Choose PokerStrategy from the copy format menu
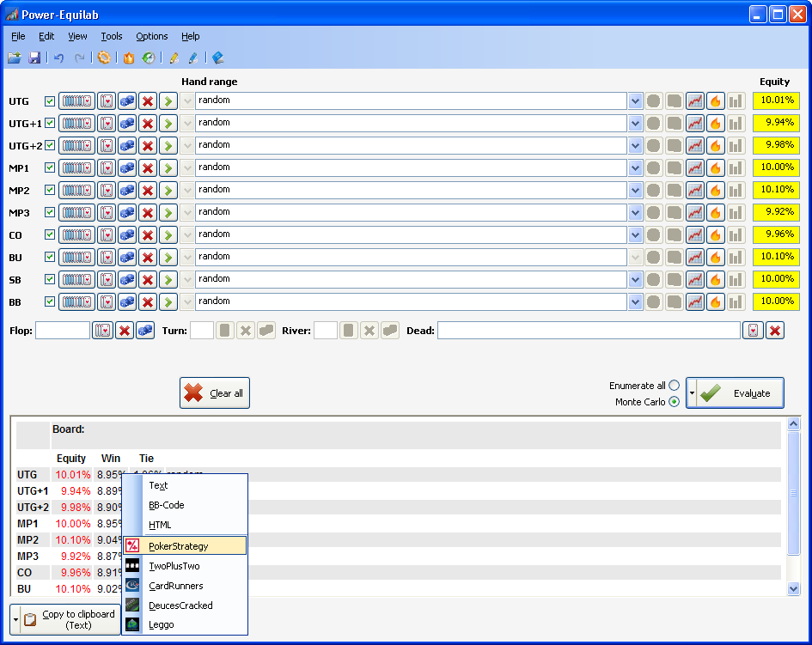The width and height of the screenshot is (812, 645). [185, 545]
